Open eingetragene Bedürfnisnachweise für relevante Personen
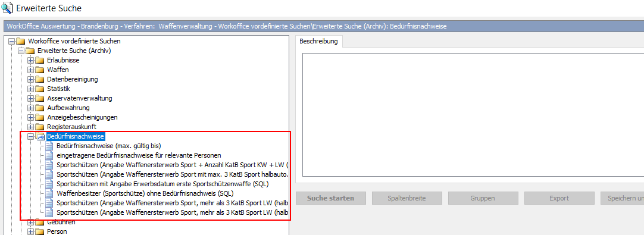Screen dimensions: 644x235 click(139, 155)
